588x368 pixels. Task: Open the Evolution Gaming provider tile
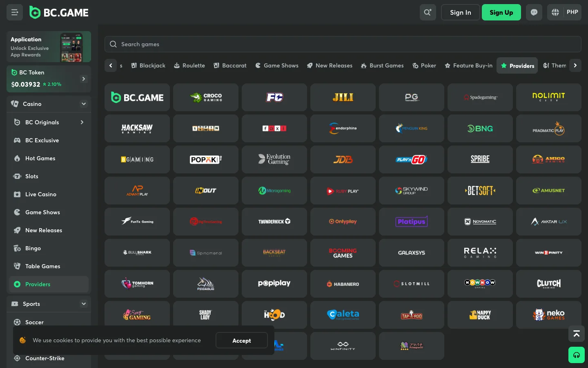pyautogui.click(x=274, y=159)
